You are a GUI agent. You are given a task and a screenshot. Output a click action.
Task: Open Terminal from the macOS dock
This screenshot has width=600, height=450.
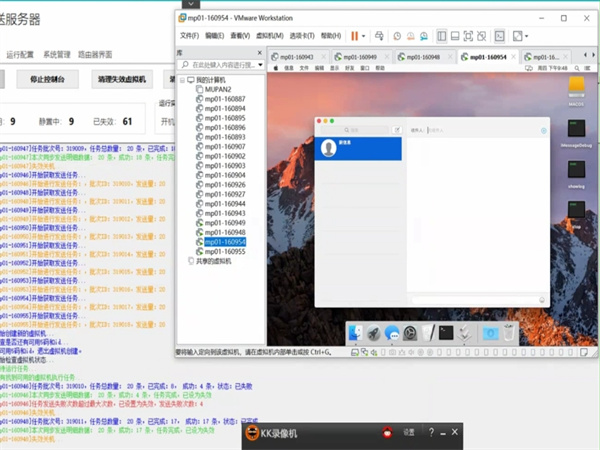point(447,332)
